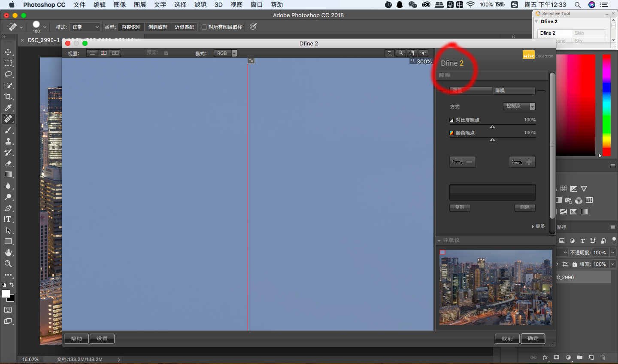Click the 确定 button to confirm

click(533, 338)
